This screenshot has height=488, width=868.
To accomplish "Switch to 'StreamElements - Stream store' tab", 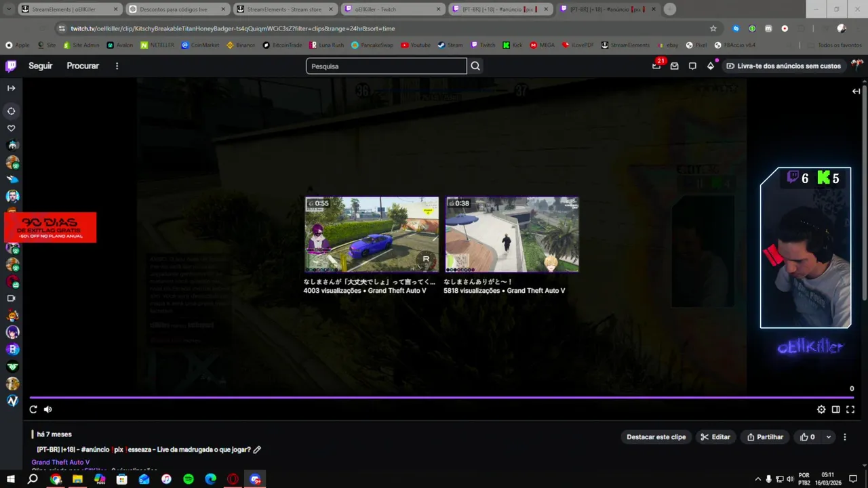I will (283, 9).
